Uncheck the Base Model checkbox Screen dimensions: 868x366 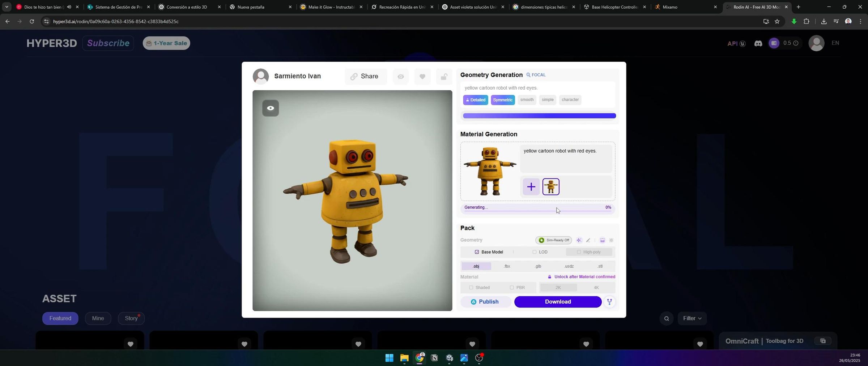tap(477, 252)
